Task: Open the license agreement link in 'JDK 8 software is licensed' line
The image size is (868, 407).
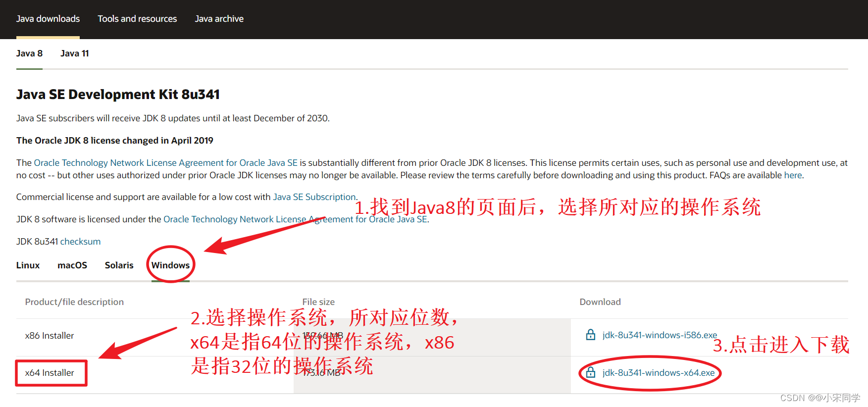Action: tap(296, 219)
